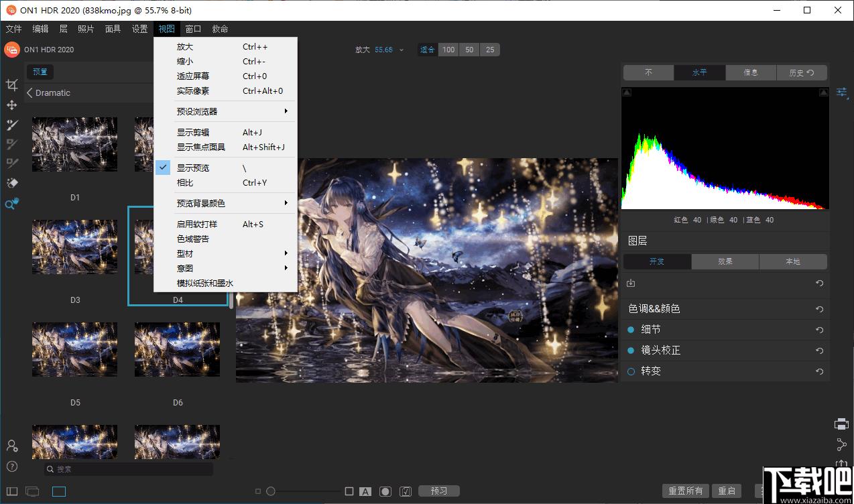Click the 预习 button
This screenshot has width=854, height=504.
pyautogui.click(x=439, y=491)
